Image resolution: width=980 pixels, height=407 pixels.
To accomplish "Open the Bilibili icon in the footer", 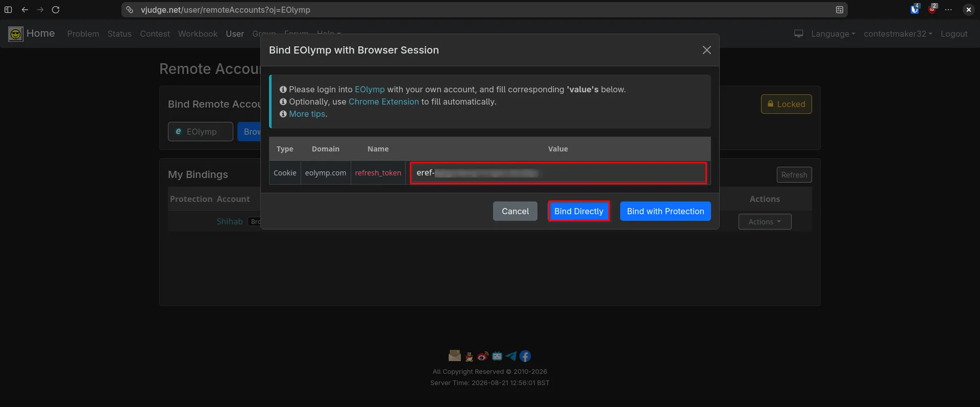I will tap(497, 356).
